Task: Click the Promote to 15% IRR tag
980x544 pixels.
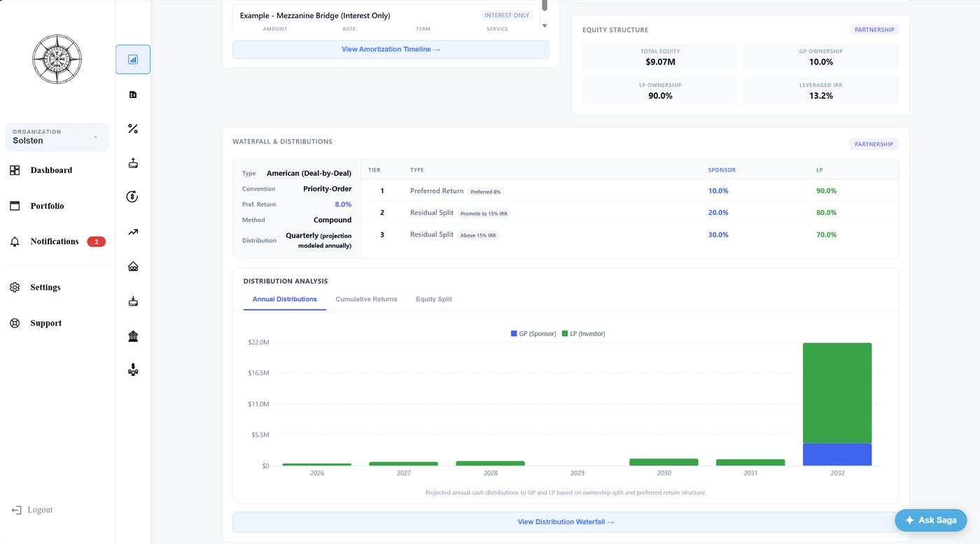Action: 484,214
